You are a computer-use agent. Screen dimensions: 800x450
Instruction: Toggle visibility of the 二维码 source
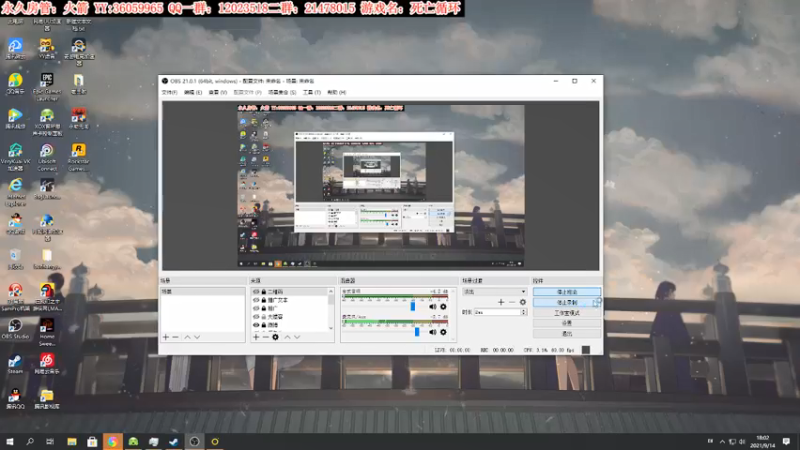256,292
